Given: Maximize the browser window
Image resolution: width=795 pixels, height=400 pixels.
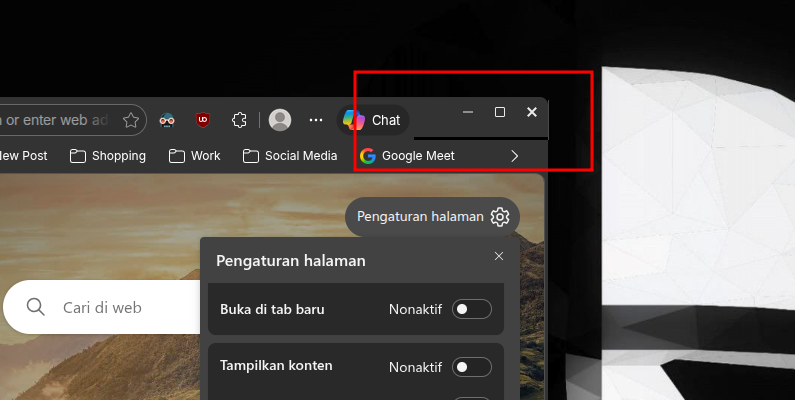Looking at the screenshot, I should point(500,112).
